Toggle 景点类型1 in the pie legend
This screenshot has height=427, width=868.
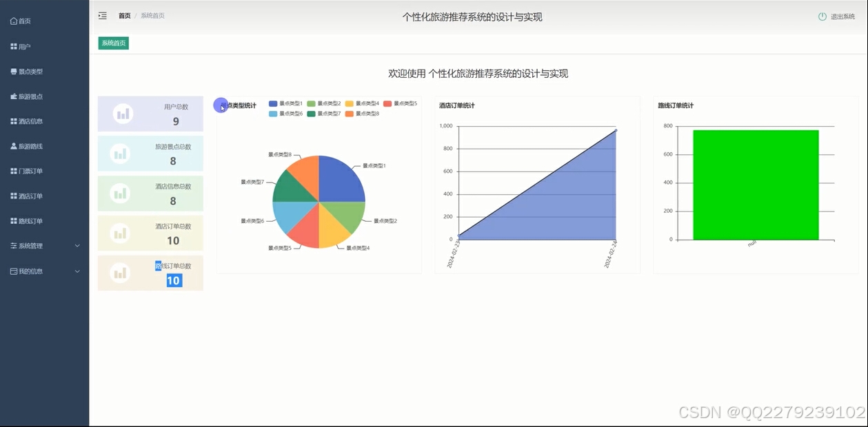(x=285, y=103)
